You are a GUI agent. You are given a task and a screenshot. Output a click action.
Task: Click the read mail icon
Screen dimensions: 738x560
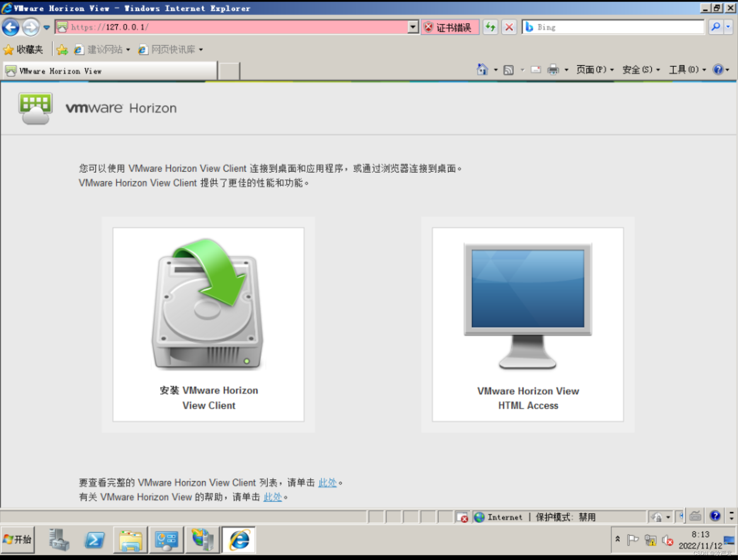click(x=536, y=70)
